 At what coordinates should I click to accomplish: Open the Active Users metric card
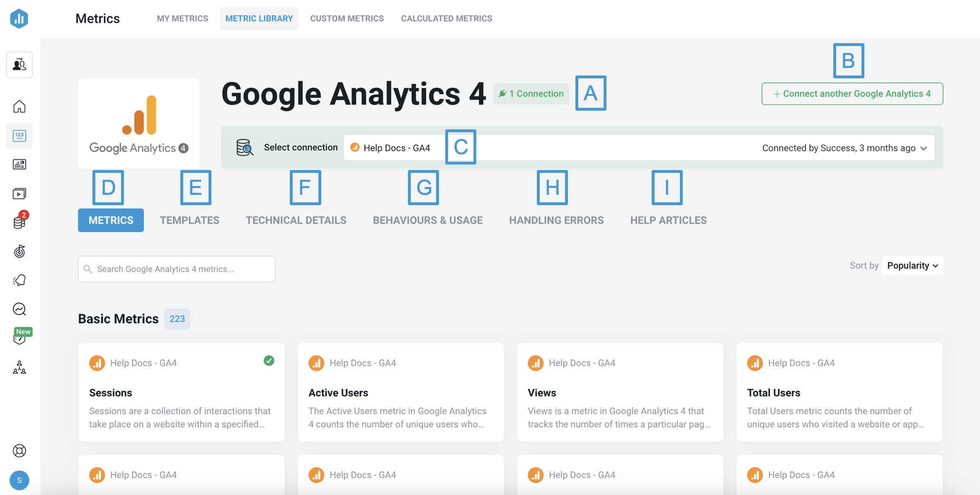[400, 392]
